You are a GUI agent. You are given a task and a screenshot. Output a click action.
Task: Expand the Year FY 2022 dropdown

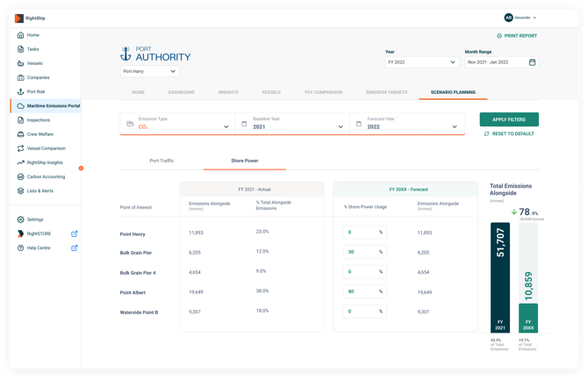point(422,62)
